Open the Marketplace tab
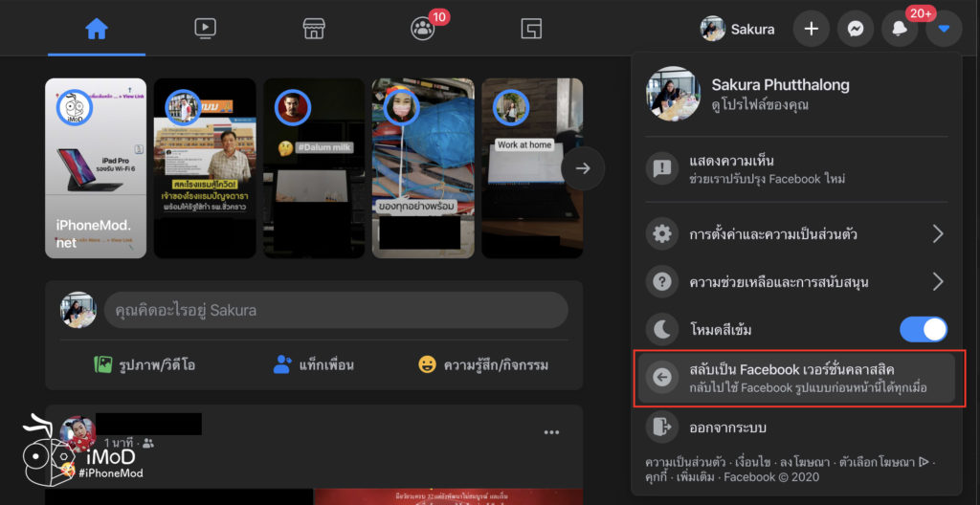 [x=314, y=28]
